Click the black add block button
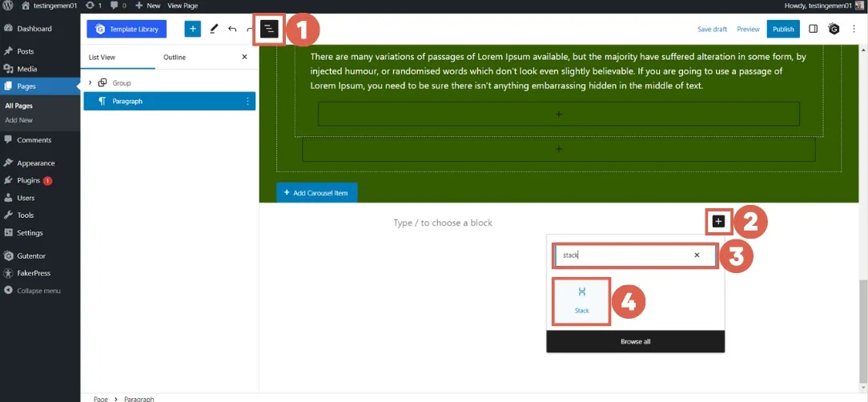The image size is (868, 402). 718,222
